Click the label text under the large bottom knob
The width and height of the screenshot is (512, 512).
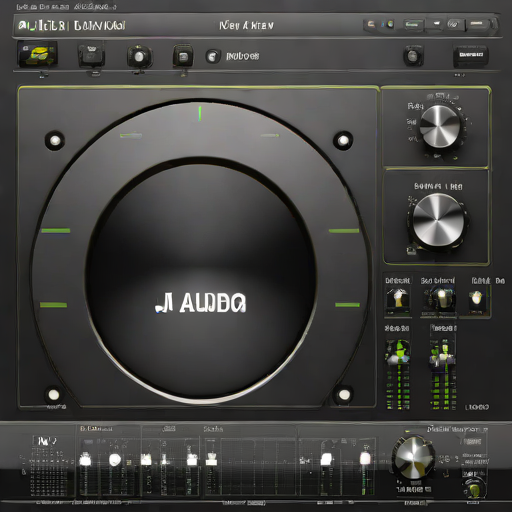click(x=414, y=489)
